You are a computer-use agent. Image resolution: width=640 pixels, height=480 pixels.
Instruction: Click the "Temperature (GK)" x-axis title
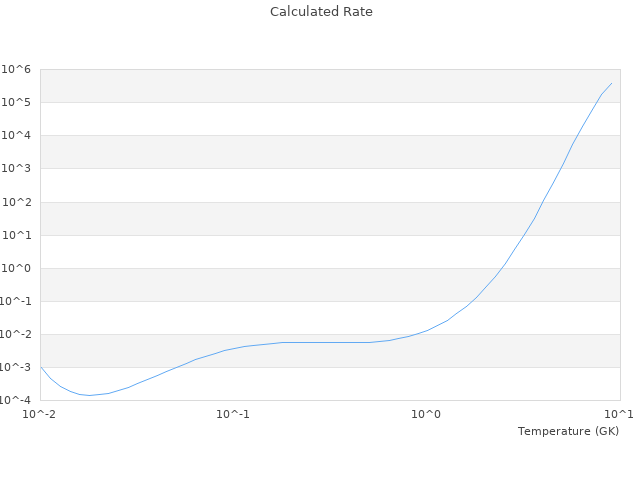click(x=568, y=431)
